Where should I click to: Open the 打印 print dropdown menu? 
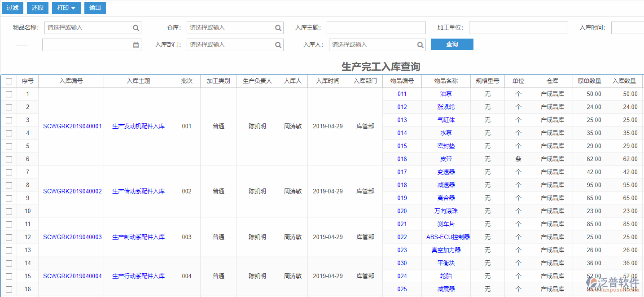(66, 8)
